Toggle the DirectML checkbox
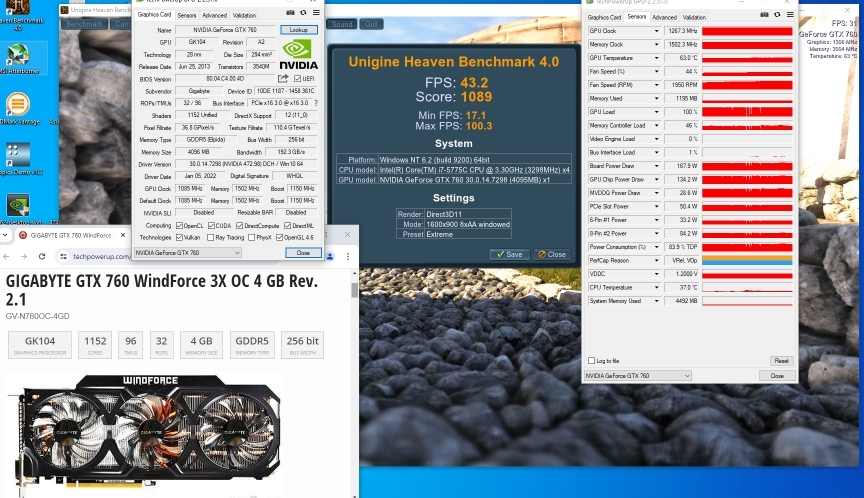 tap(288, 226)
